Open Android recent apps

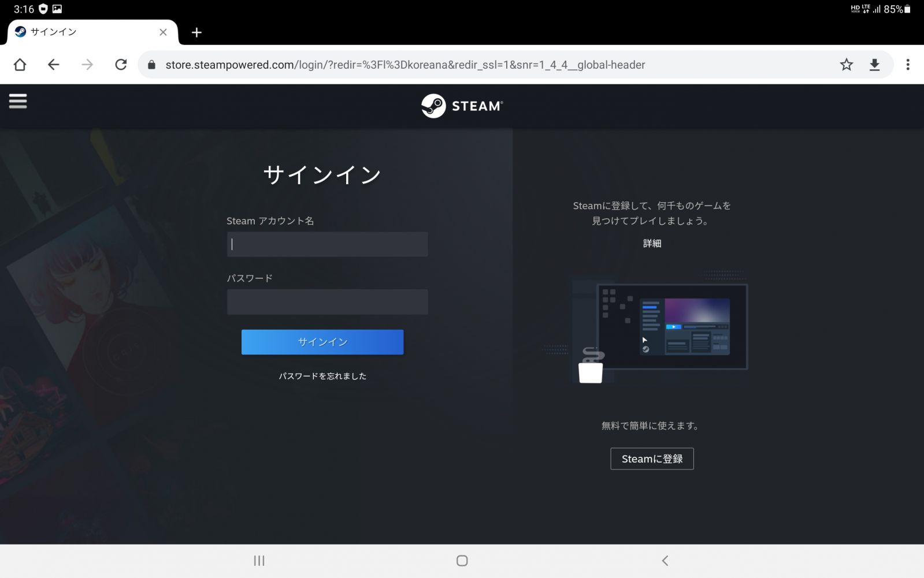(259, 561)
